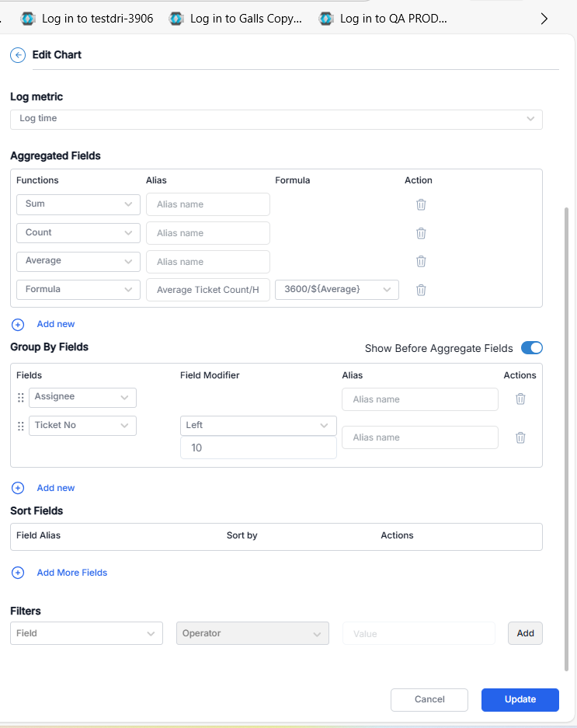Click the alias name field for Sum

(208, 204)
